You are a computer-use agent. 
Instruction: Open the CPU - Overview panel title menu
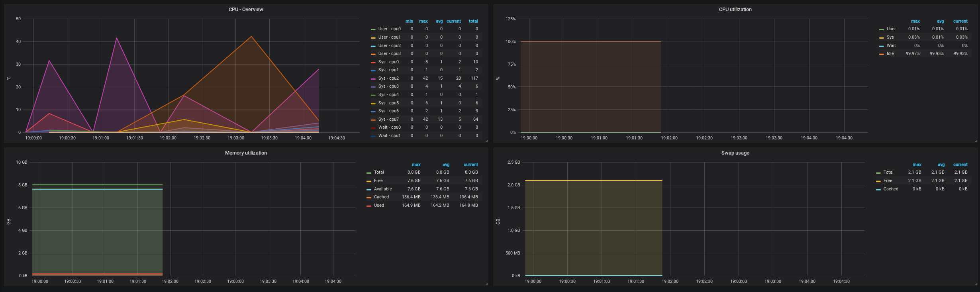pyautogui.click(x=245, y=10)
